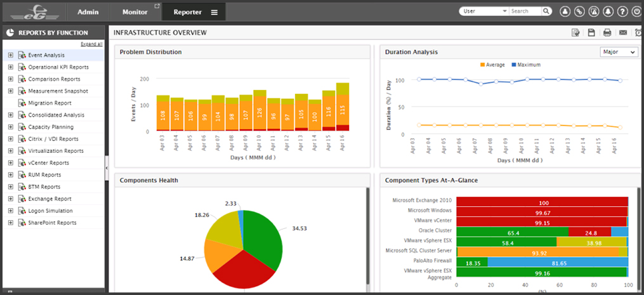
Task: Click the Comparison Reports row icon
Action: coord(22,79)
